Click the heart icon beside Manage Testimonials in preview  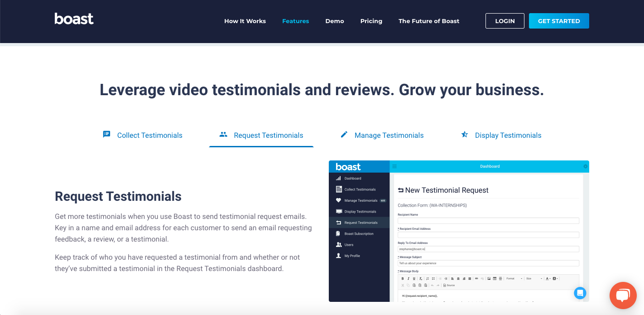click(338, 200)
